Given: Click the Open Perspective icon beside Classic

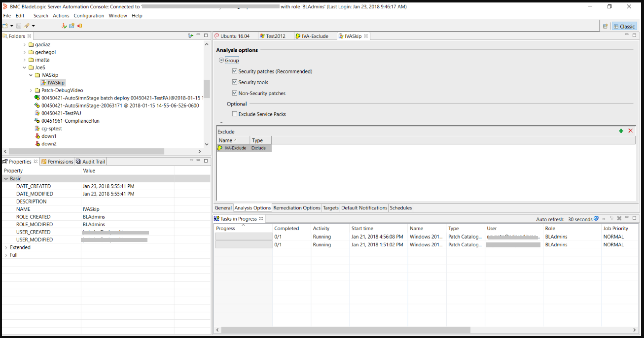Looking at the screenshot, I should (x=605, y=26).
